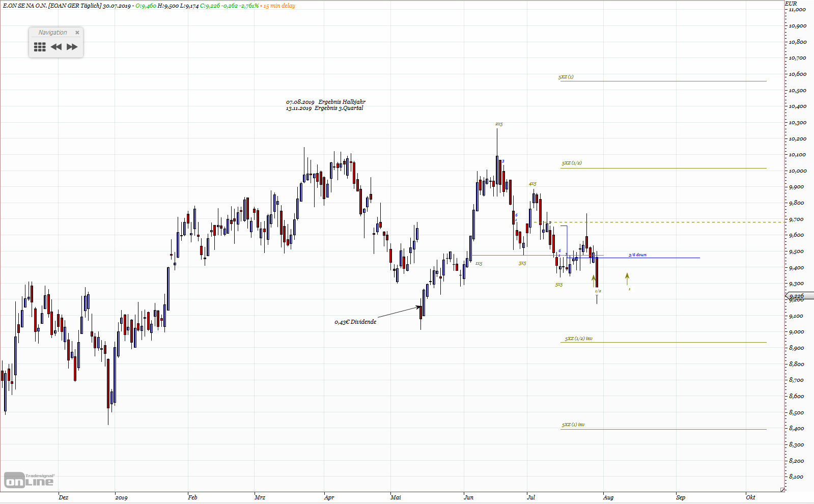Click the Ergebnis Halbjahr date note
814x504 pixels.
[326, 102]
